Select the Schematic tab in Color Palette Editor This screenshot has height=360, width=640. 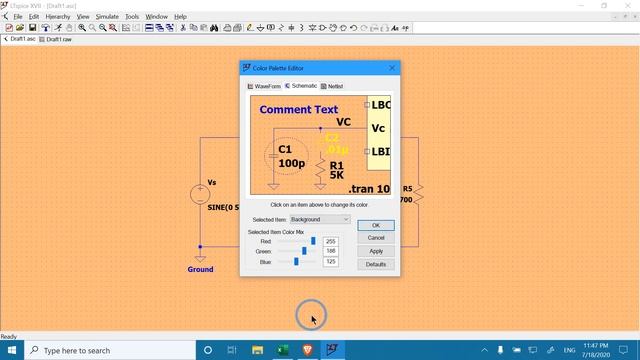coord(301,86)
